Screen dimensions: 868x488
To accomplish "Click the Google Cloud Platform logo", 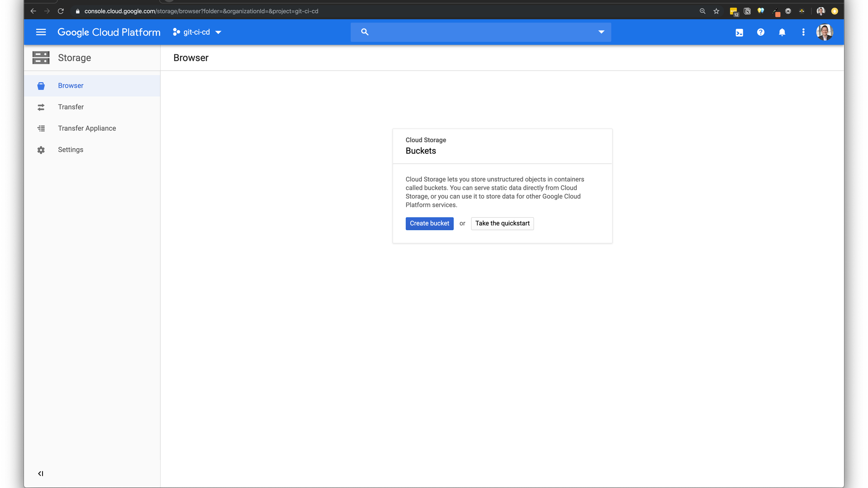I will click(x=108, y=32).
